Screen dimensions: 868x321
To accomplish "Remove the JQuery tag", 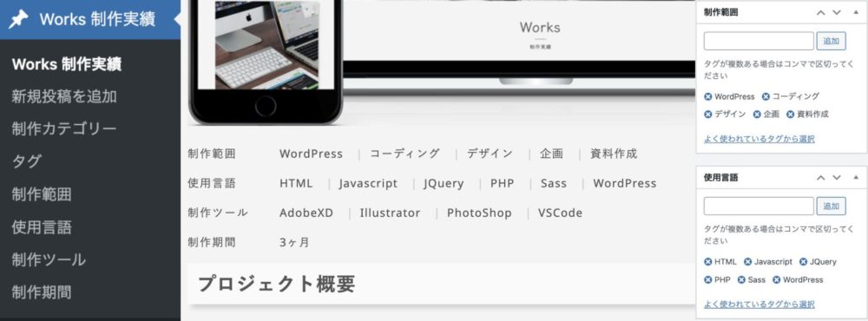I will (803, 262).
